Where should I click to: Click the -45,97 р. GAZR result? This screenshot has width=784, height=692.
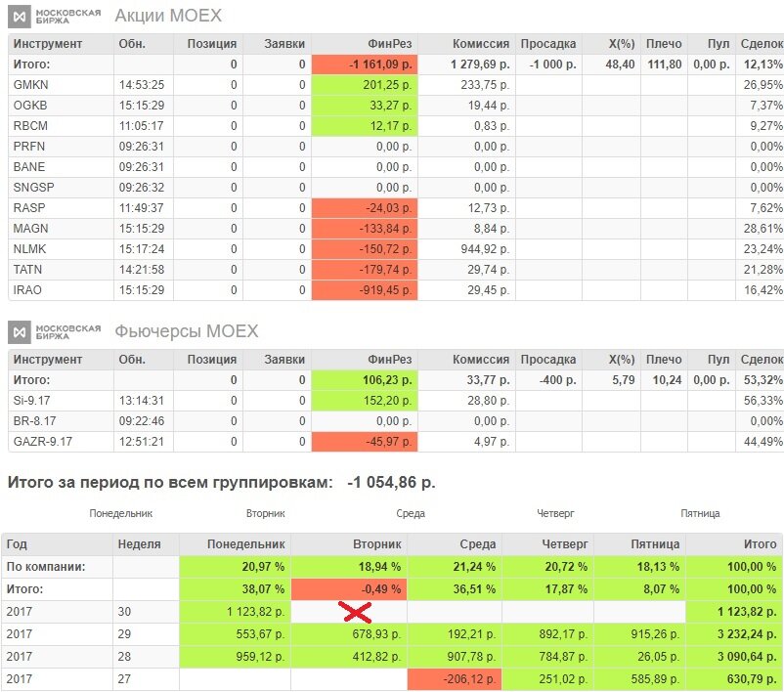point(365,442)
